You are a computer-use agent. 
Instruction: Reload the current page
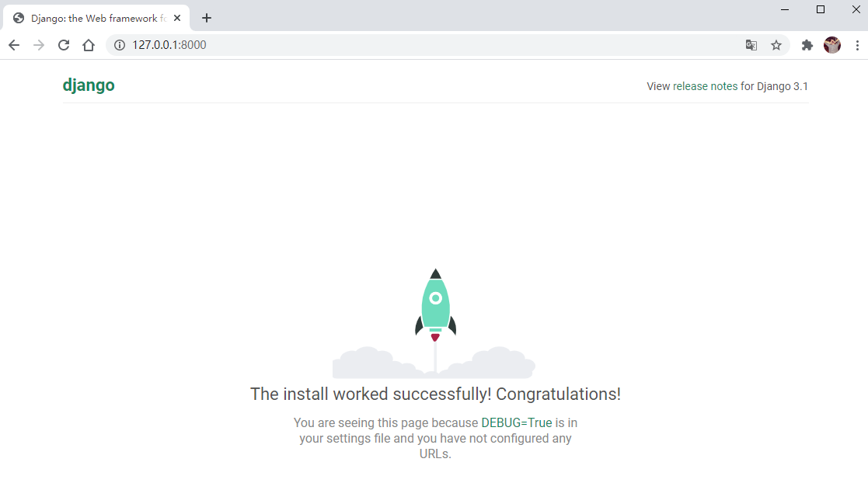tap(64, 45)
